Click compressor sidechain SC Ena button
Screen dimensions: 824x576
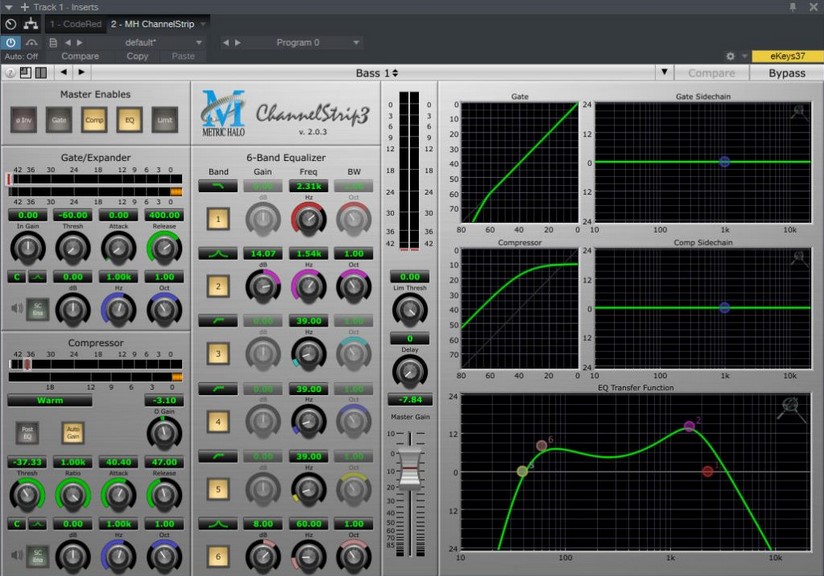[38, 556]
